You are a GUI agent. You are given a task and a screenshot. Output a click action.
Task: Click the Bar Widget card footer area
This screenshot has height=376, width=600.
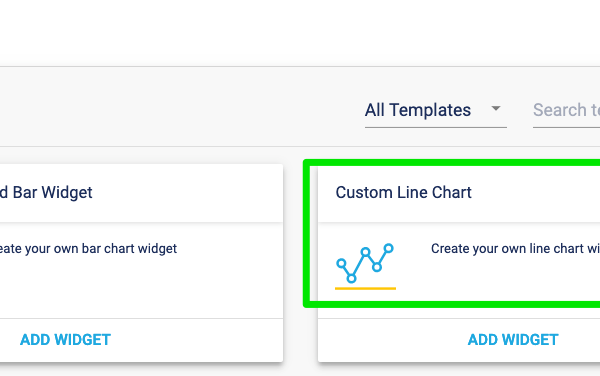[141, 340]
